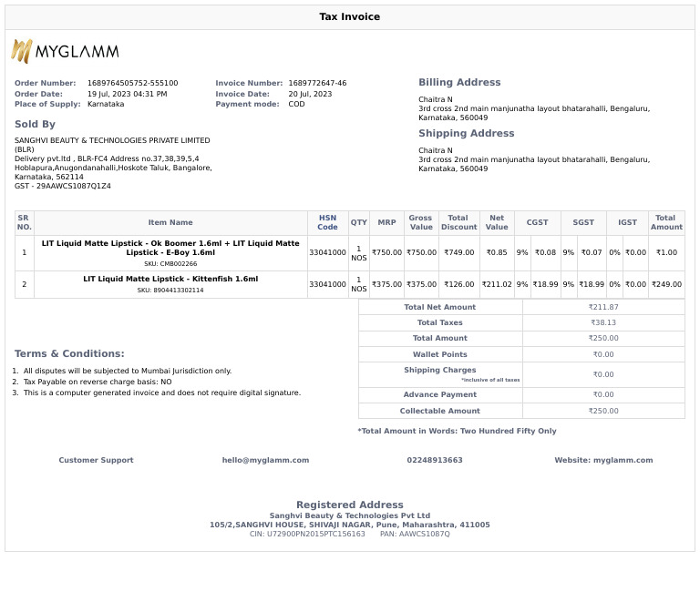
Task: Select order number 1689764505752-555100
Action: pyautogui.click(x=132, y=83)
